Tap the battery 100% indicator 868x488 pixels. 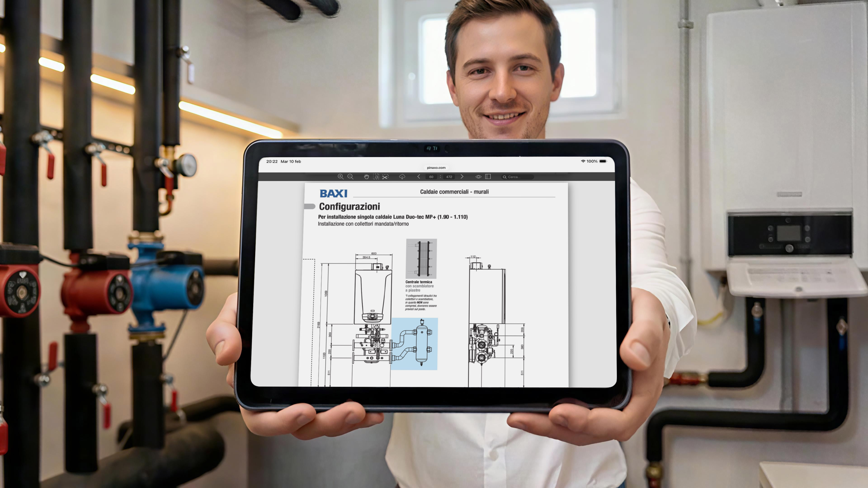pyautogui.click(x=603, y=161)
